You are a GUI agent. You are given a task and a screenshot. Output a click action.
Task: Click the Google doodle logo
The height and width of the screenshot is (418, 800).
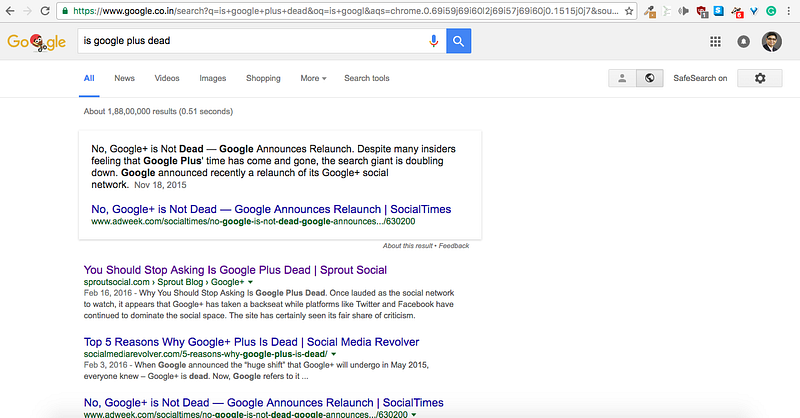(x=36, y=42)
